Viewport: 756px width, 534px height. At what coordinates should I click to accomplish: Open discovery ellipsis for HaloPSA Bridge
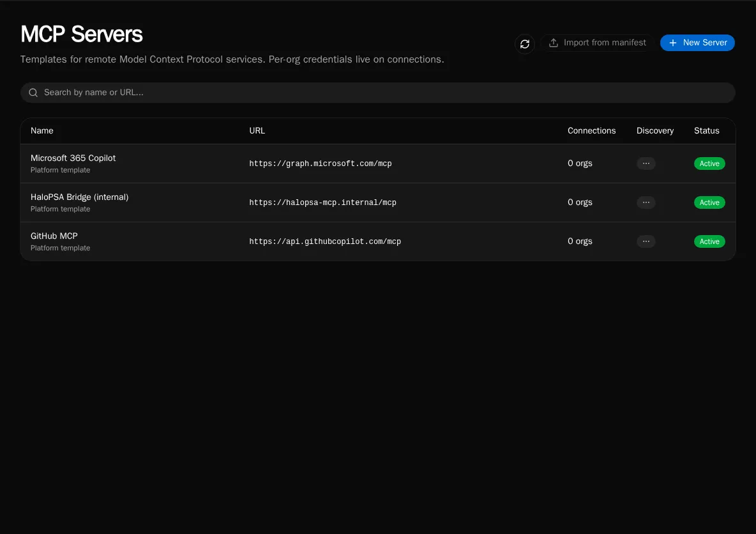click(x=646, y=202)
